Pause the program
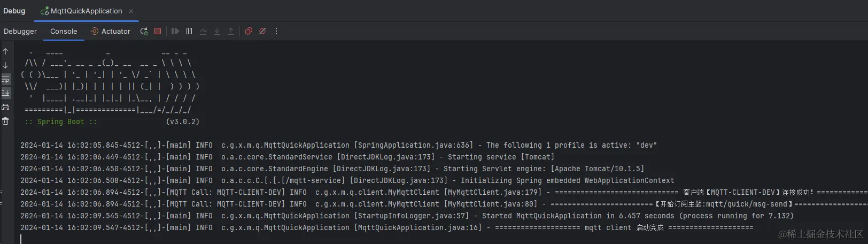This screenshot has height=244, width=868. 189,31
